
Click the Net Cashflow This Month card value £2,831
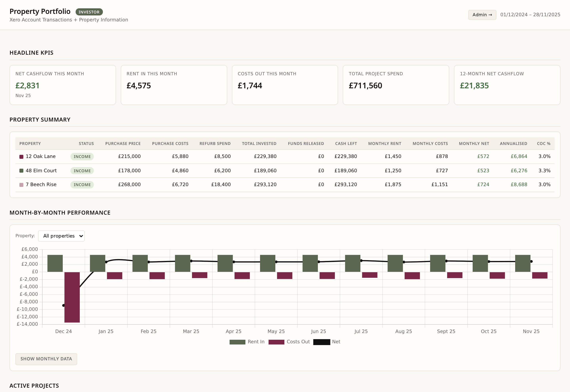click(27, 86)
